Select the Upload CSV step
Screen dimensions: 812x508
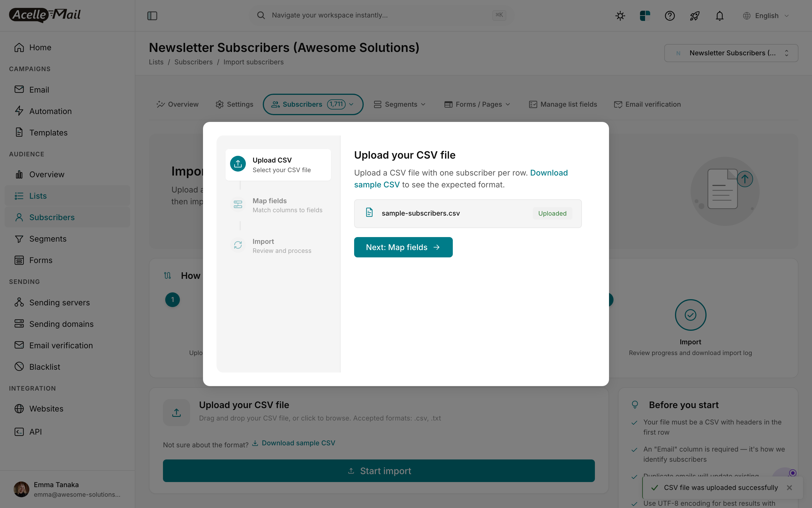point(278,165)
